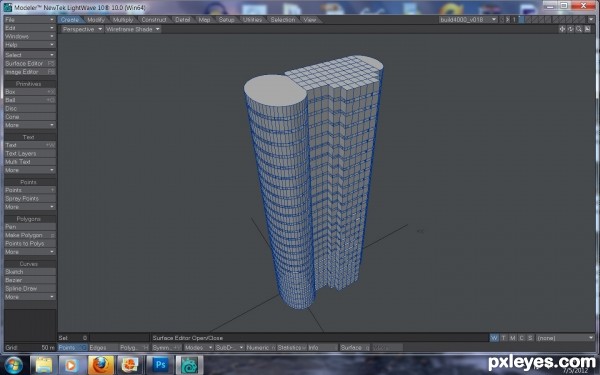Open the File dropdown menu
Viewport: 600px width, 375px height.
click(30, 20)
